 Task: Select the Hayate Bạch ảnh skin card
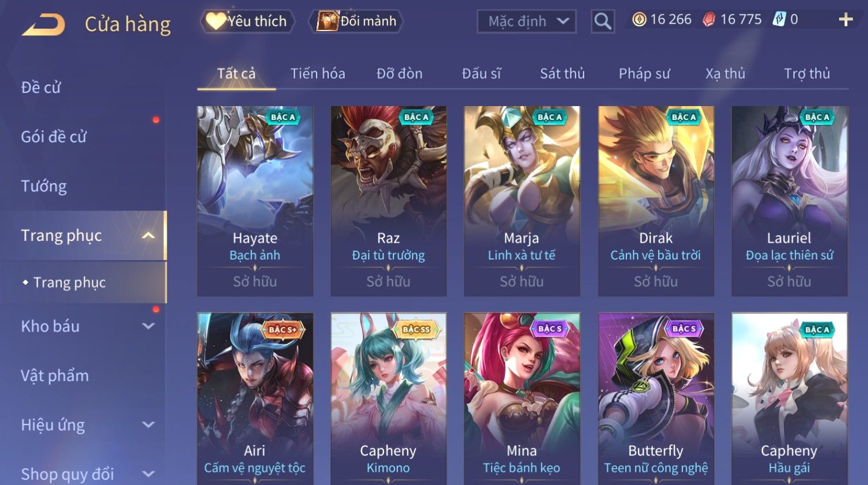pos(255,201)
